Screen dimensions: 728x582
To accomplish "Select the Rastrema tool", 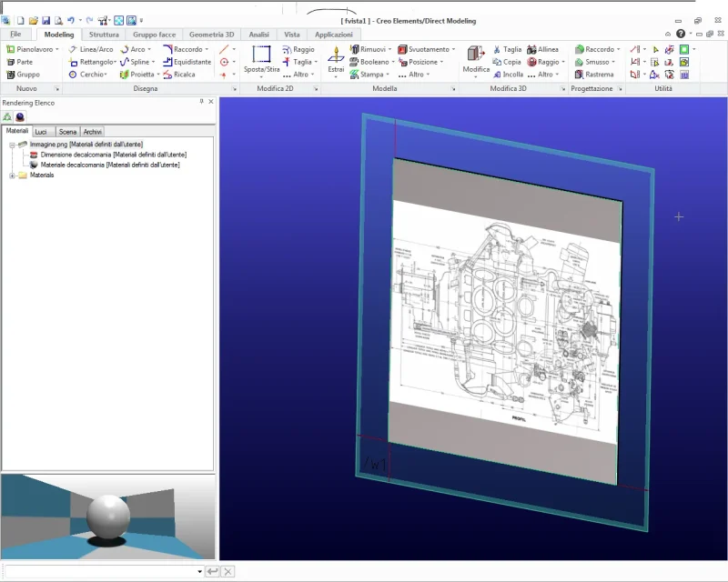I will coord(594,75).
